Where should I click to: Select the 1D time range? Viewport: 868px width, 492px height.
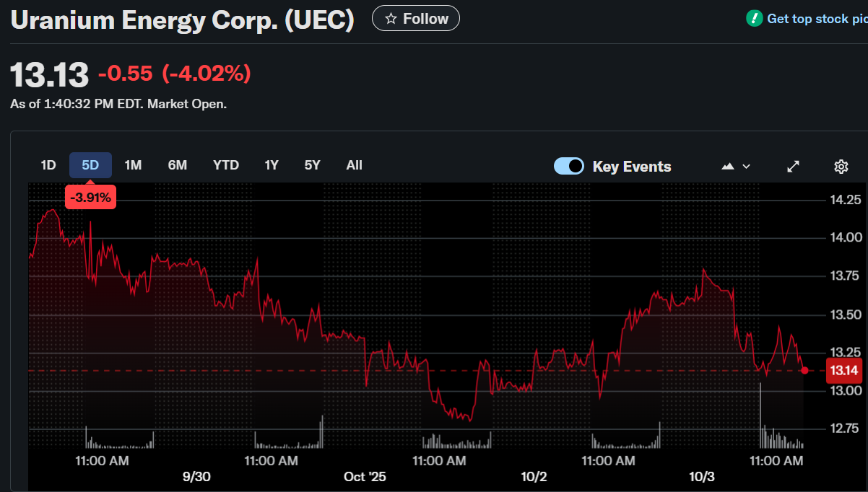click(x=48, y=165)
